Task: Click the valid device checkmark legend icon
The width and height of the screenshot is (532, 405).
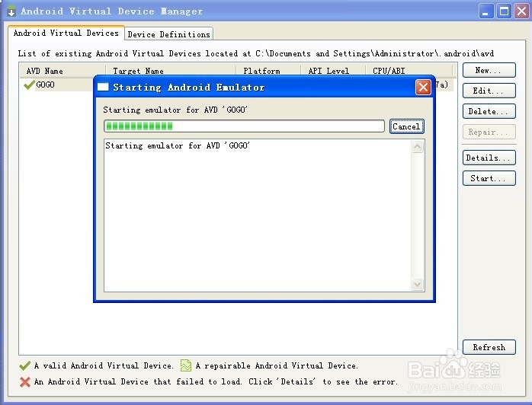Action: [24, 365]
